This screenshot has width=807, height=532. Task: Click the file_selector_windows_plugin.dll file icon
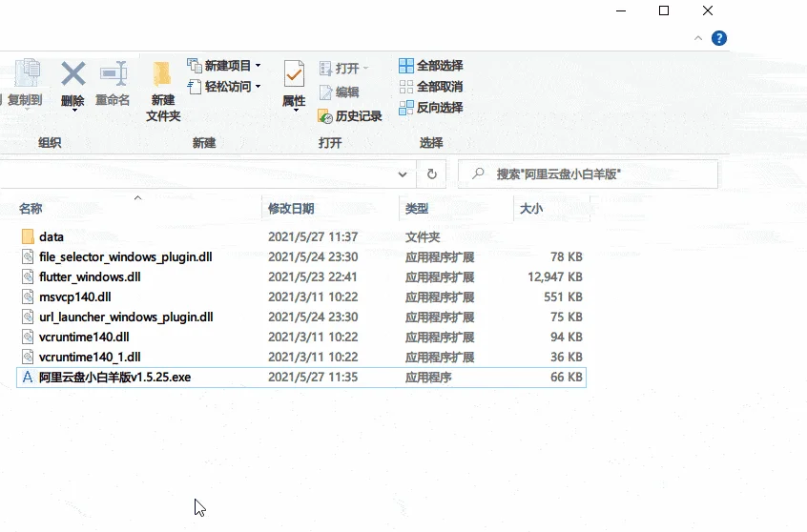(x=28, y=256)
